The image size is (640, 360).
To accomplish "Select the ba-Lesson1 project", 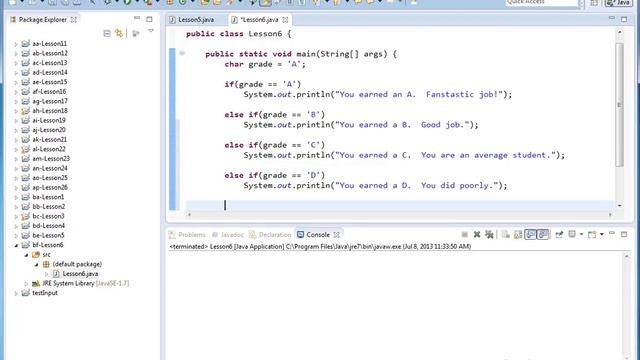I will pyautogui.click(x=48, y=197).
